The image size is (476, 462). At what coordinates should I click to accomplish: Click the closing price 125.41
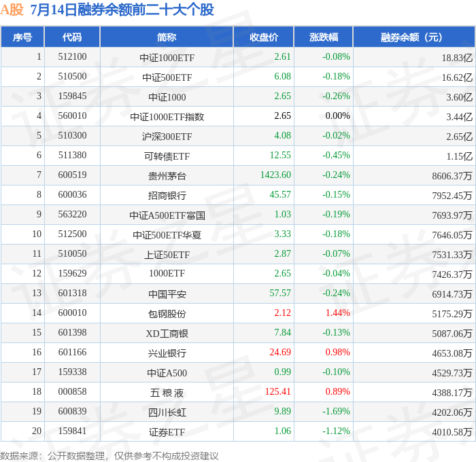[x=277, y=392]
